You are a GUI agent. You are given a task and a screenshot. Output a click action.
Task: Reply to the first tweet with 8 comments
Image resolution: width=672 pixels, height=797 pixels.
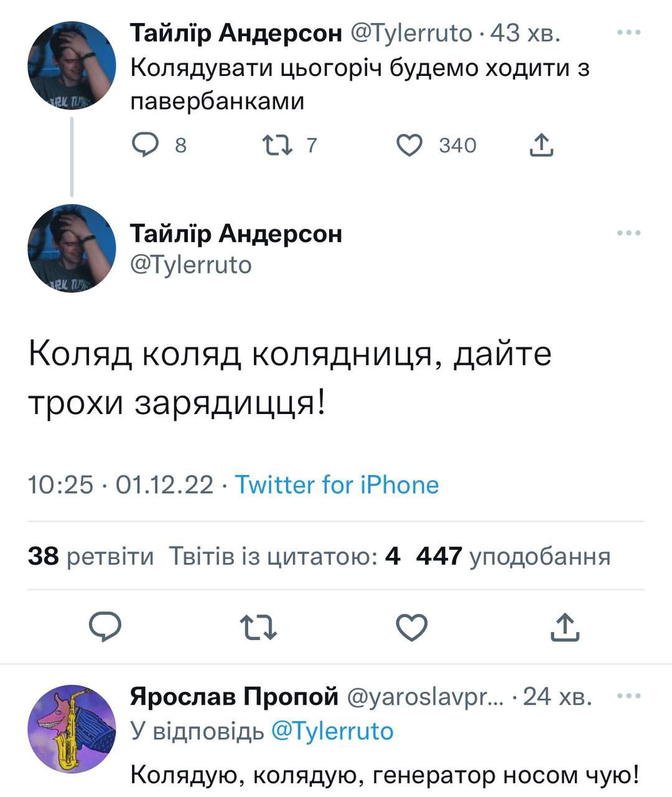click(x=144, y=145)
